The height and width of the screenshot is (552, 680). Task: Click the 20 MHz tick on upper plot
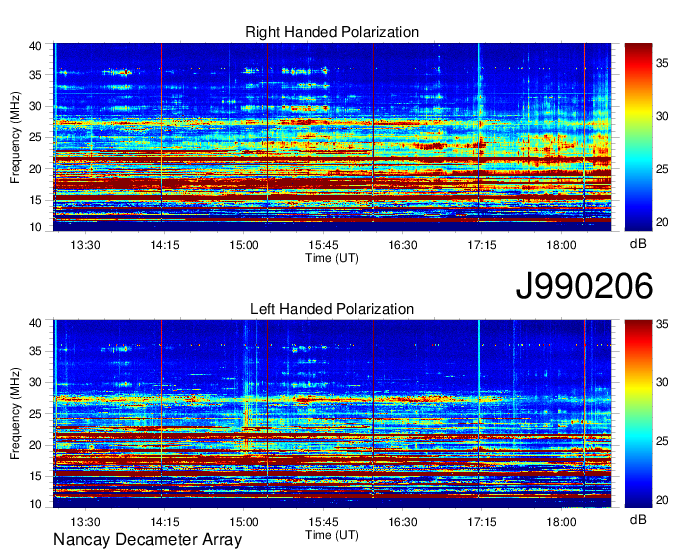pyautogui.click(x=35, y=169)
